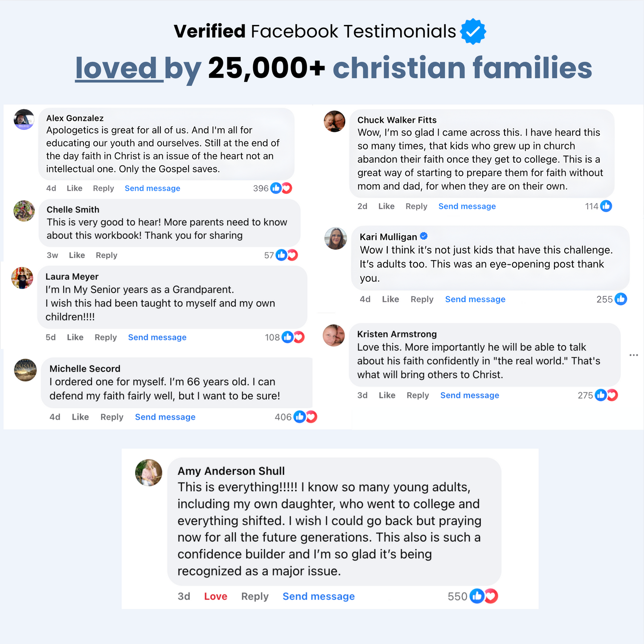The image size is (644, 644).
Task: Click Alex Gonzalez's profile picture
Action: tap(24, 119)
